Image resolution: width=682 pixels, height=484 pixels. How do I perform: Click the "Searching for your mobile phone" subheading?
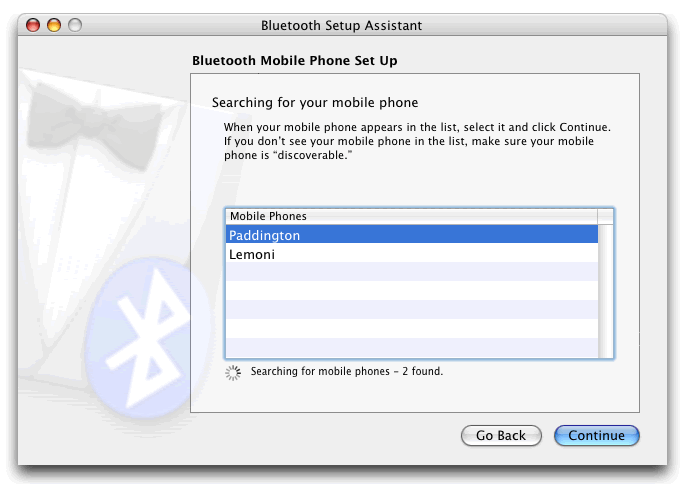tap(315, 102)
